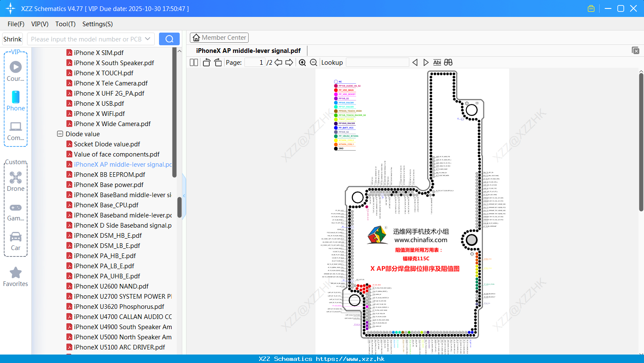Open the Computer sidebar category
The image size is (644, 363).
coord(16,131)
